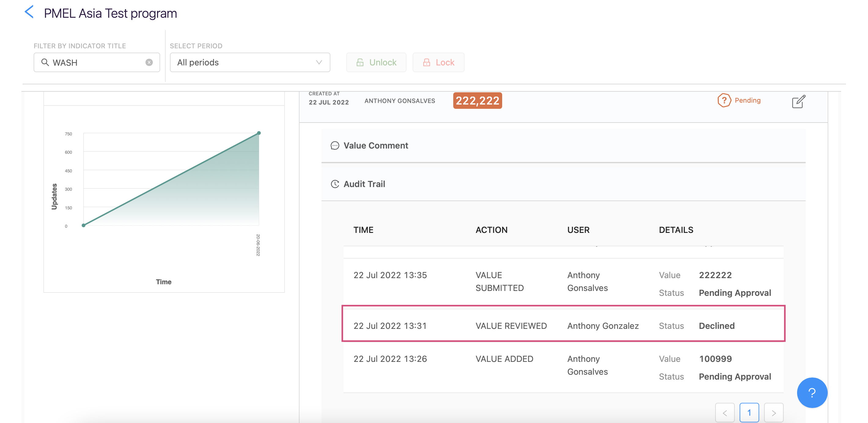Click the search magnifier icon

pos(45,62)
